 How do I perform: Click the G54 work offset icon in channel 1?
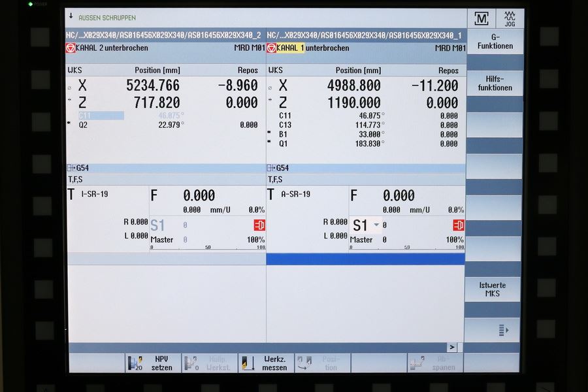click(x=272, y=168)
